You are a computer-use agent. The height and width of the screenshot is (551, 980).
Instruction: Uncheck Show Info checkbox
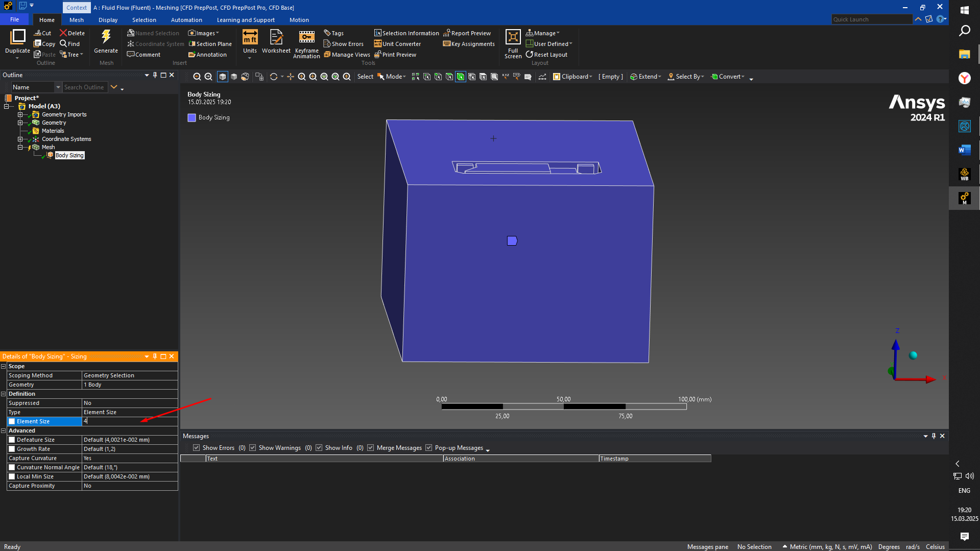[319, 448]
